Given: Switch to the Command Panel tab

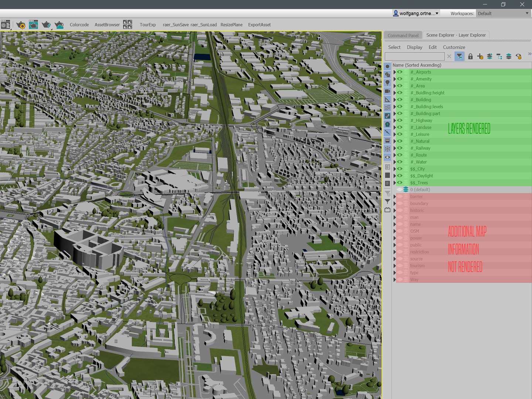Looking at the screenshot, I should click(403, 35).
